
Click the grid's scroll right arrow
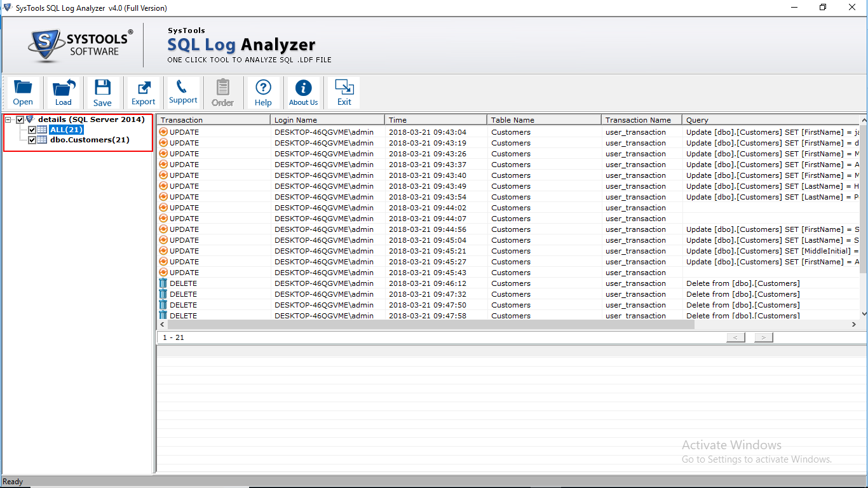coord(854,324)
